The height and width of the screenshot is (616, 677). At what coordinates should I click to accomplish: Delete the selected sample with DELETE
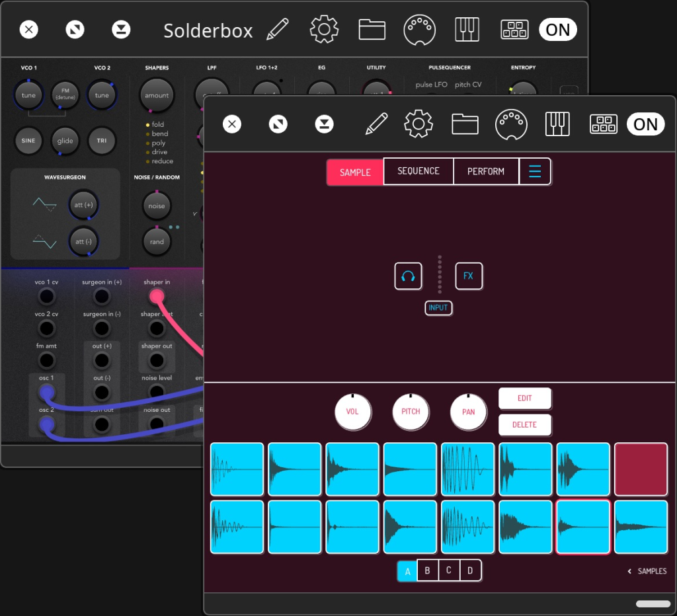pyautogui.click(x=524, y=424)
